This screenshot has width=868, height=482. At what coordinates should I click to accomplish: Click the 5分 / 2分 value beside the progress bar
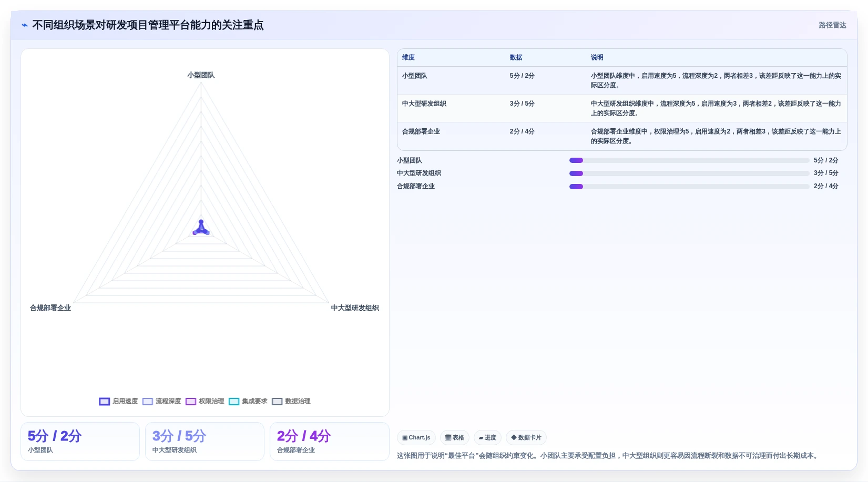pyautogui.click(x=826, y=160)
